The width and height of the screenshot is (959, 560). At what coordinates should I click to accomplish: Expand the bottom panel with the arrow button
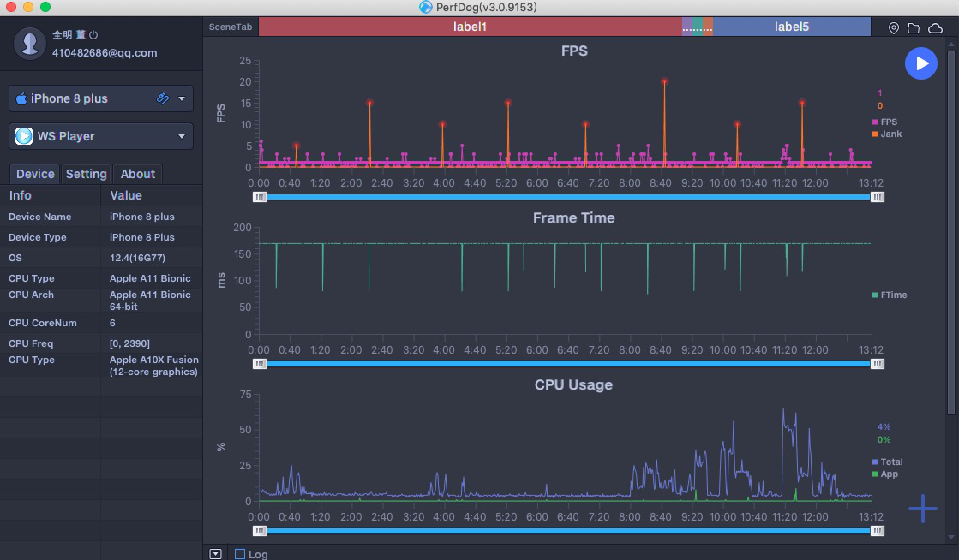[214, 553]
